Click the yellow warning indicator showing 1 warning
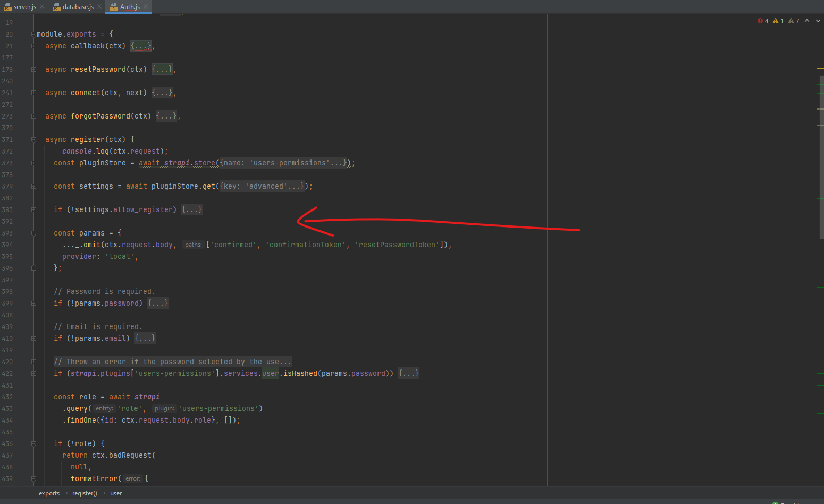824x504 pixels. 776,21
